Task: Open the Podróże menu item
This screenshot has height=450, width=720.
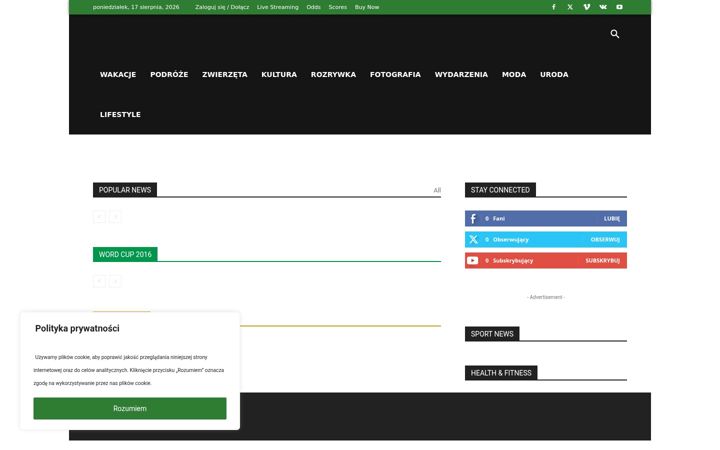Action: (x=169, y=74)
